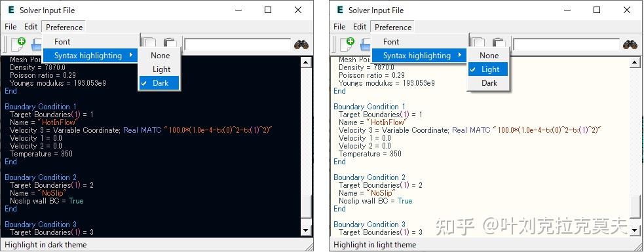Image resolution: width=644 pixels, height=252 pixels.
Task: Click scrollbar down arrow in dark-theme window
Action: 306,230
